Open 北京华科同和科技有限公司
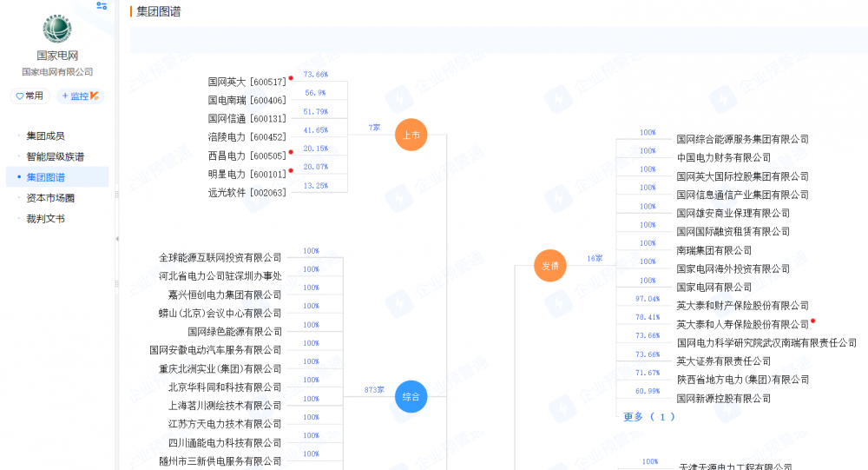 (x=225, y=387)
